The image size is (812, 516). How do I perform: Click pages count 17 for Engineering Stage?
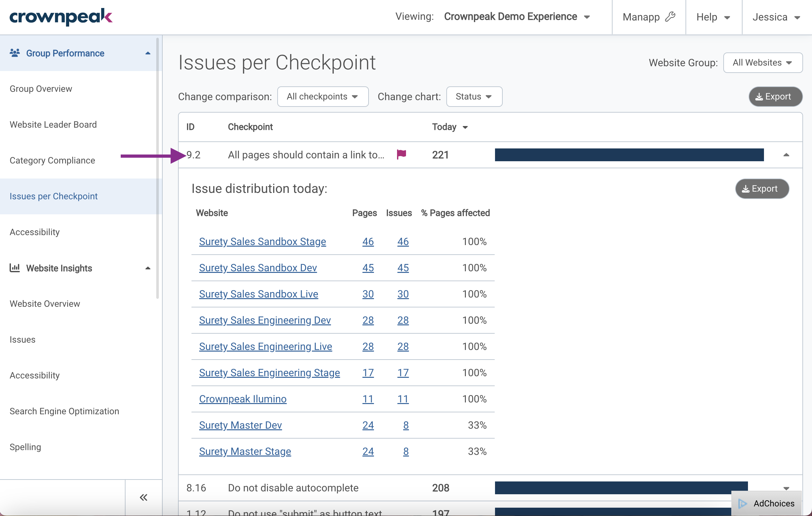(x=368, y=373)
